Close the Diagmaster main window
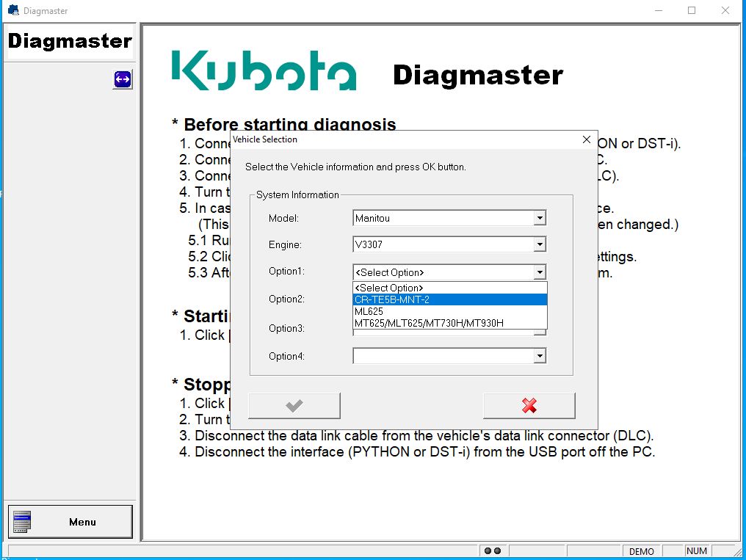Screen dimensions: 746x560 [725, 10]
